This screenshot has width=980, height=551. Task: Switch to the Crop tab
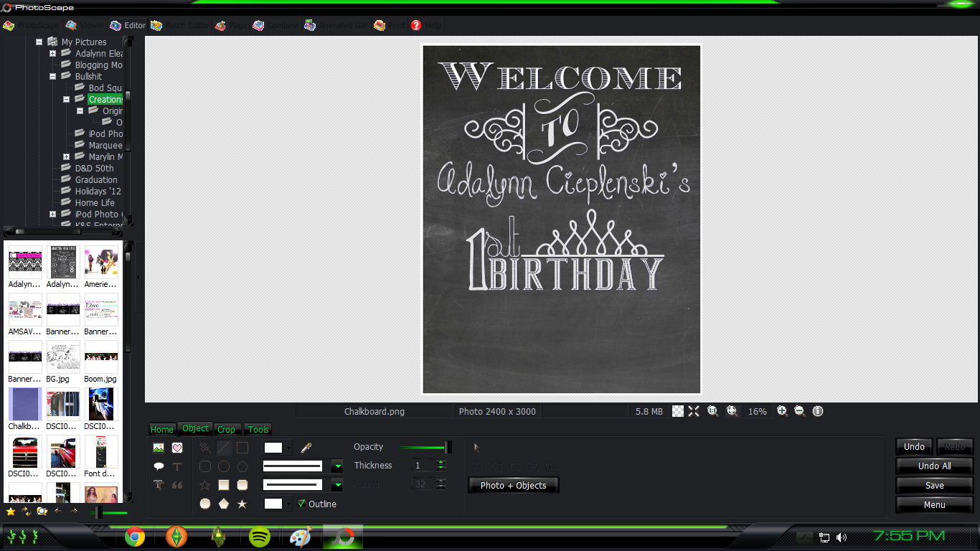pos(226,429)
